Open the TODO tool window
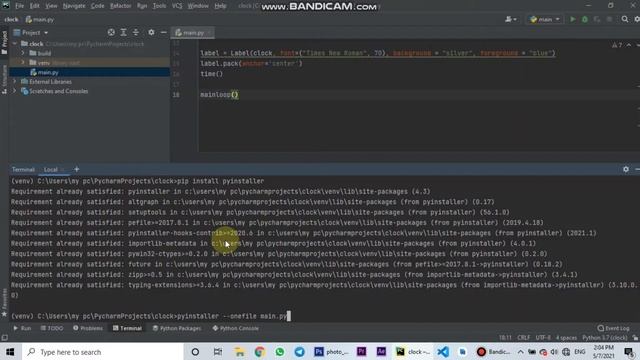Image resolution: width=640 pixels, height=360 pixels. coord(52,328)
